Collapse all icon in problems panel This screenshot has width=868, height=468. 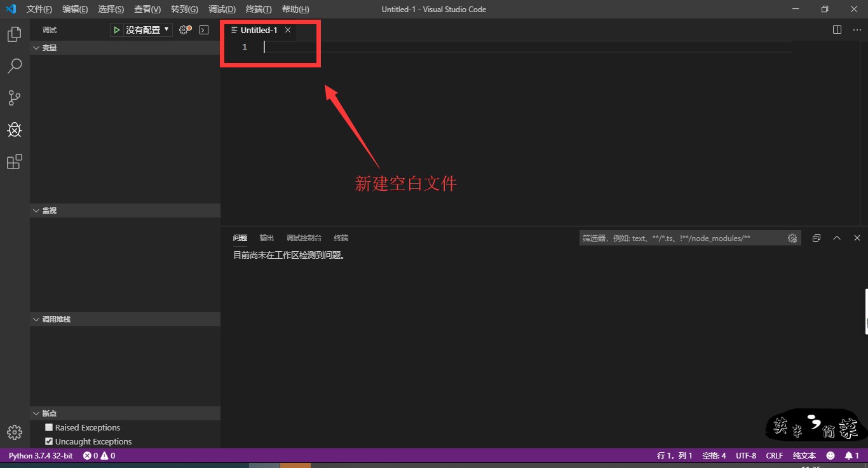click(817, 238)
